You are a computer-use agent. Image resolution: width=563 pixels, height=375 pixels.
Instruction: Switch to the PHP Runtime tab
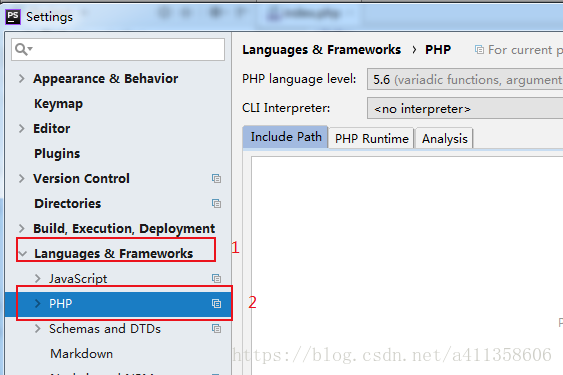click(x=371, y=138)
